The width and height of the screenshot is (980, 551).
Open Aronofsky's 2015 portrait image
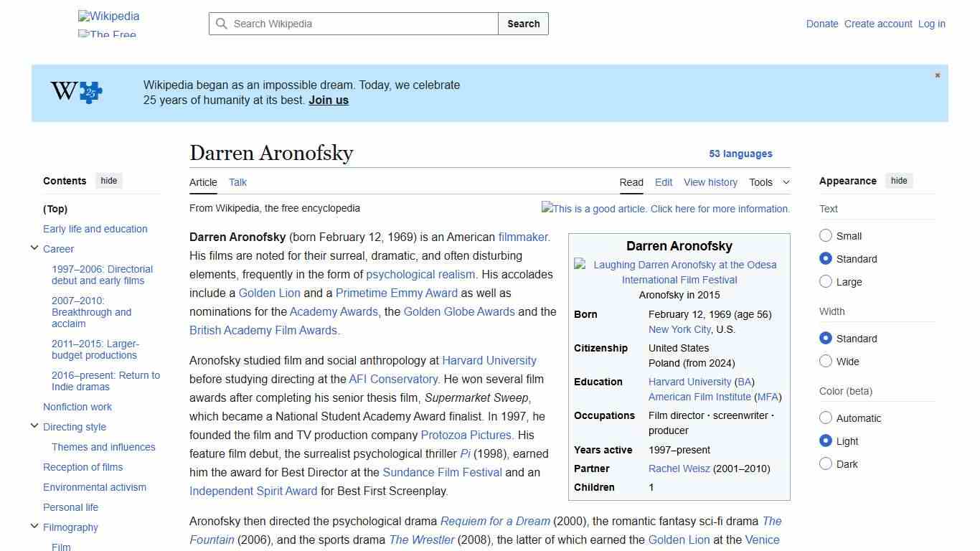tap(679, 272)
